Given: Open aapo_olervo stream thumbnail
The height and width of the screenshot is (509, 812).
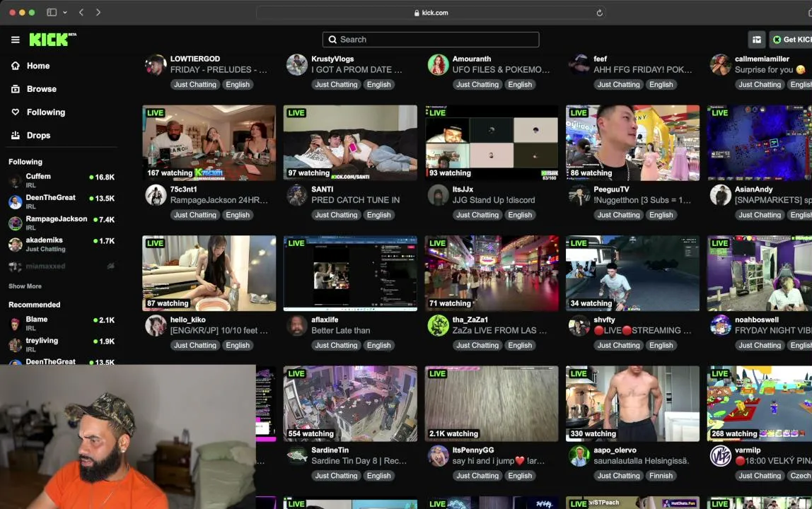Looking at the screenshot, I should point(632,404).
